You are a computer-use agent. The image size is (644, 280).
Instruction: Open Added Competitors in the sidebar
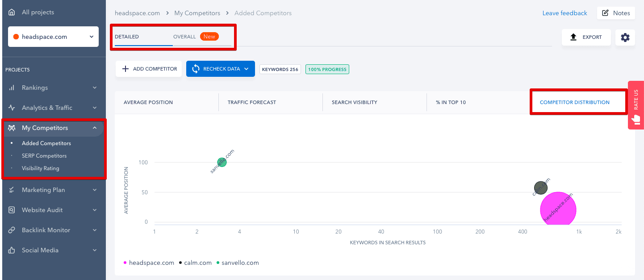point(46,143)
